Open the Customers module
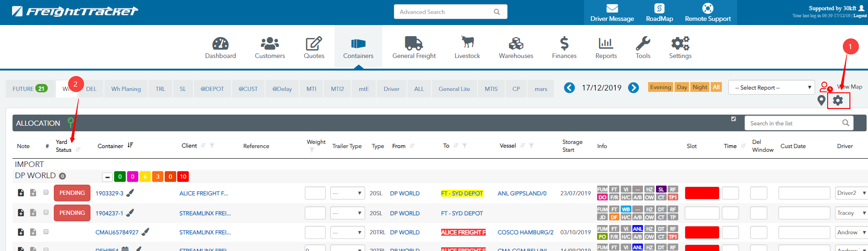This screenshot has width=868, height=251. (x=270, y=48)
